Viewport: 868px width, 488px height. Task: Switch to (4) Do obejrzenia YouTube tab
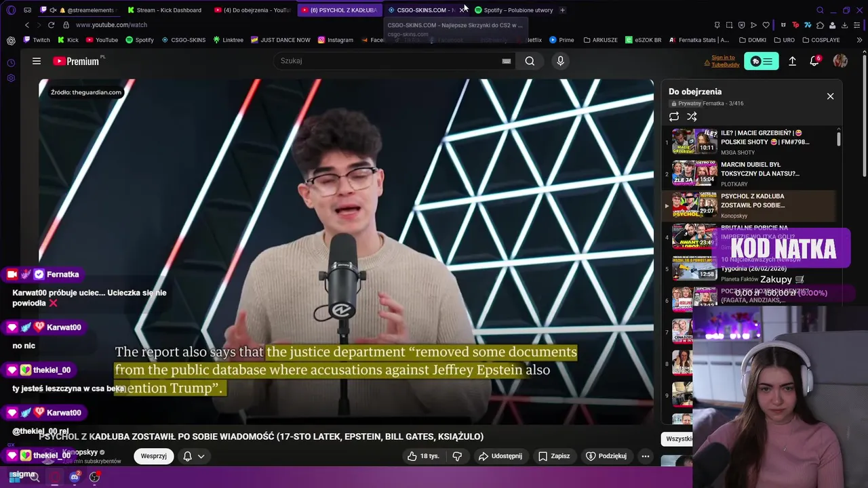tap(253, 10)
